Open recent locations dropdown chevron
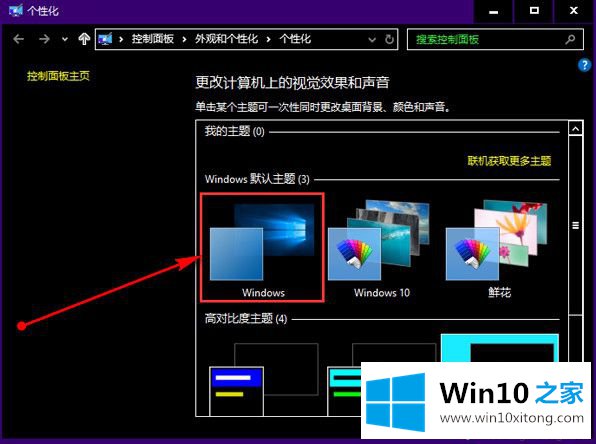596x444 pixels. 65,39
